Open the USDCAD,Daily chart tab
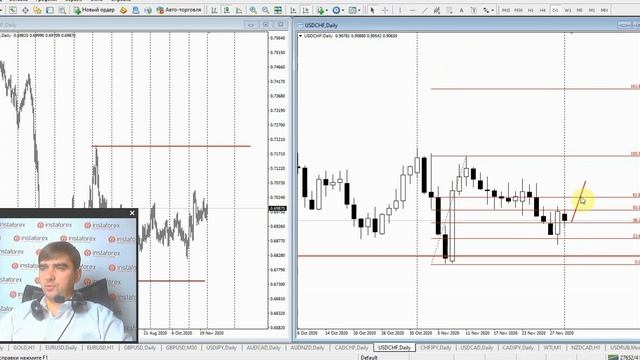 pos(476,348)
